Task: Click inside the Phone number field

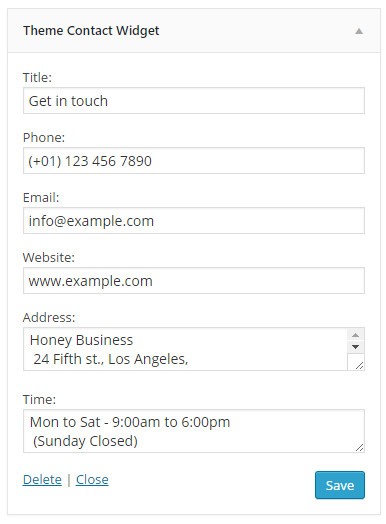Action: [x=194, y=161]
